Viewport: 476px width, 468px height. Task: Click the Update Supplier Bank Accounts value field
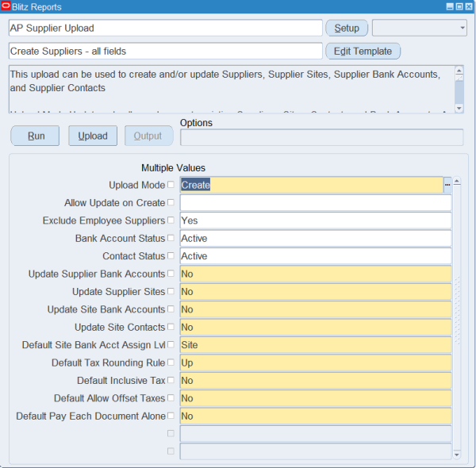[316, 274]
